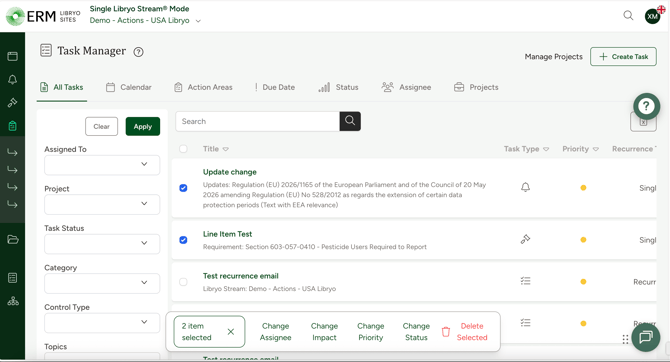Image resolution: width=670 pixels, height=362 pixels.
Task: Check the Test recurrence email checkbox
Action: coord(183,282)
